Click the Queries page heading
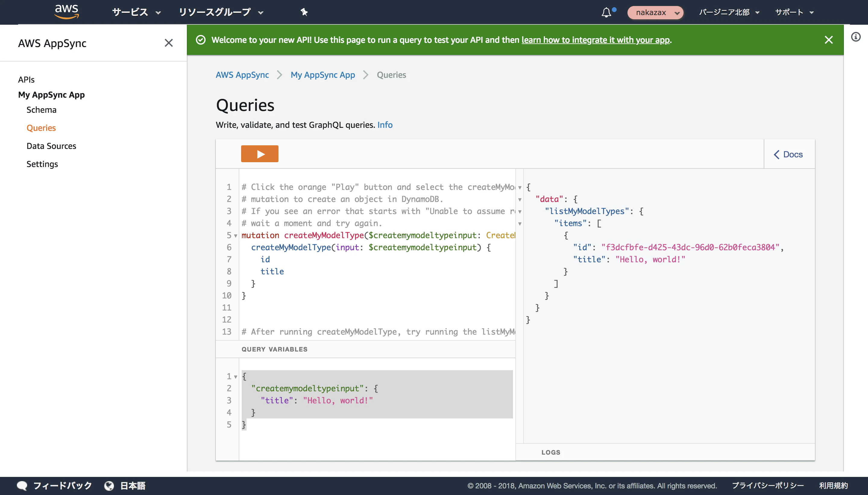Screen dimensions: 868x495 click(x=245, y=105)
